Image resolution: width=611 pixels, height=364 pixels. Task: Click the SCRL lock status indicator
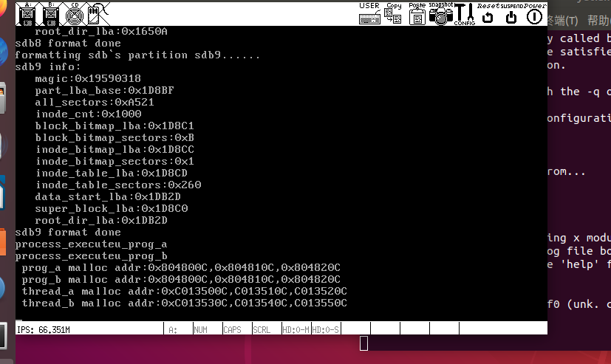[x=262, y=329]
